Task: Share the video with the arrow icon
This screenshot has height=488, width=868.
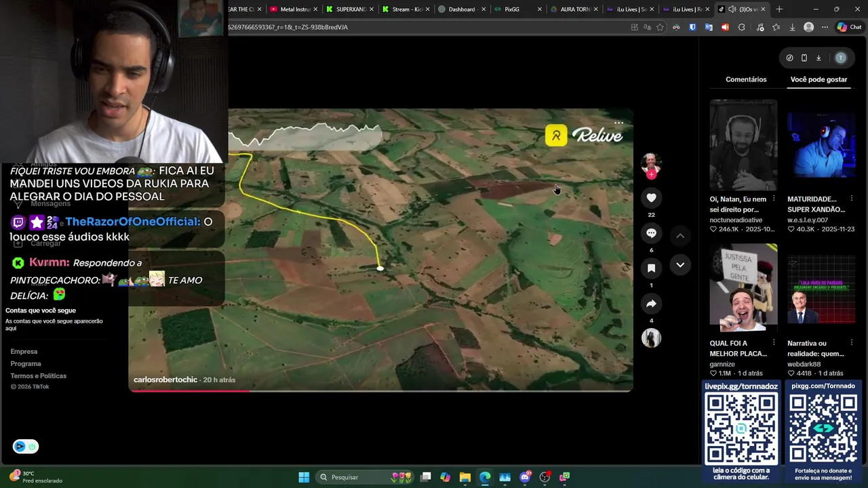Action: pos(651,304)
